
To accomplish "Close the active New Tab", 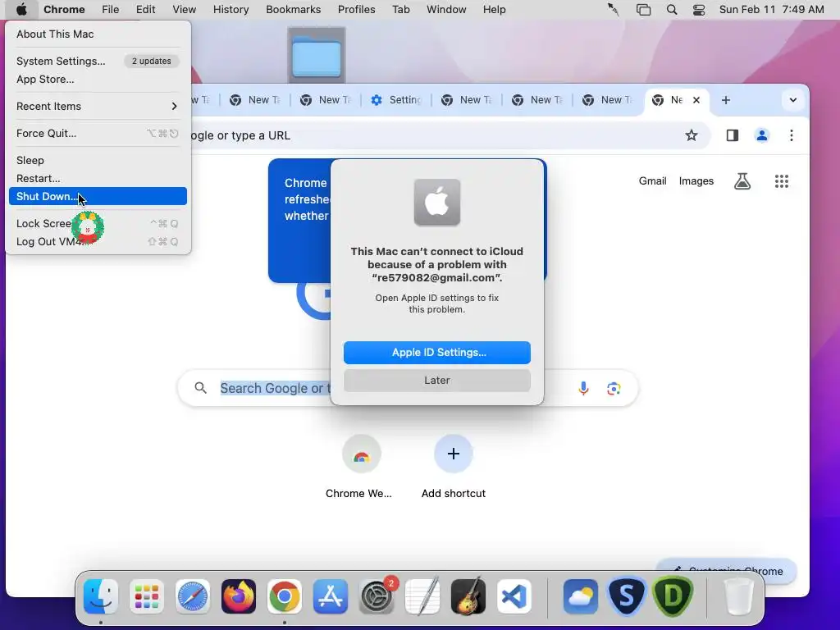I will coord(696,100).
